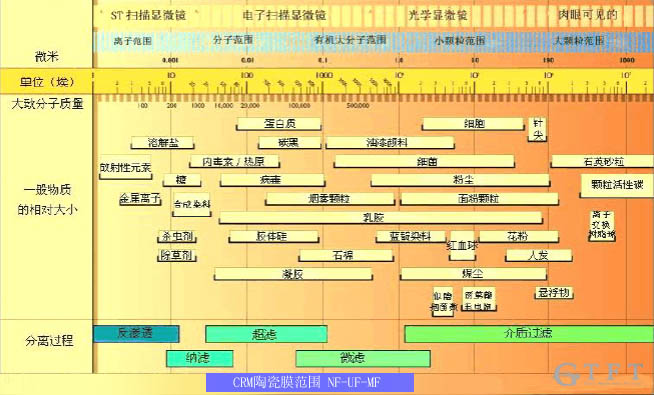Select the 病毒 virus size bar

[x=272, y=180]
